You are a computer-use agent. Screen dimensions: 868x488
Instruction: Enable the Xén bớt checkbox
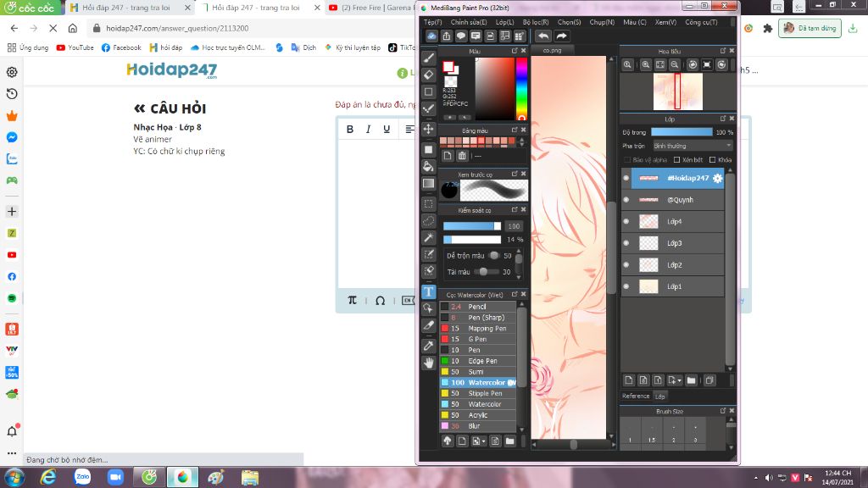[676, 160]
